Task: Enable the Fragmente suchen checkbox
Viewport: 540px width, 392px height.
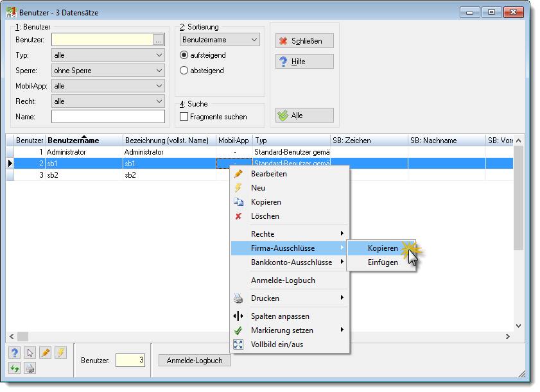Action: pos(184,117)
